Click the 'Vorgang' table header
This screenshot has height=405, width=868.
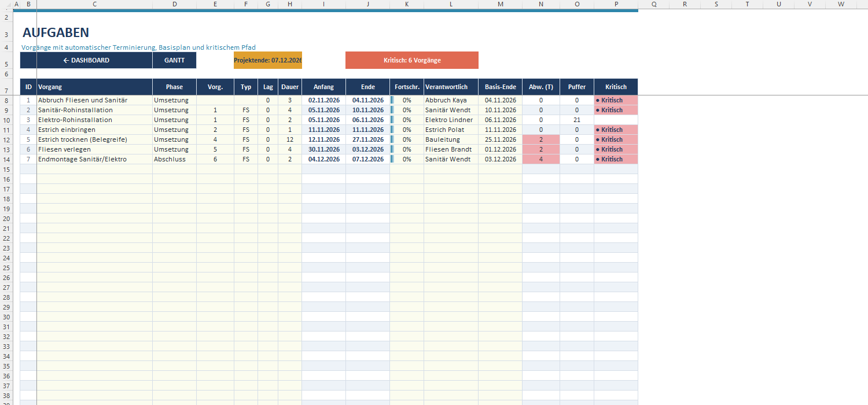click(94, 87)
